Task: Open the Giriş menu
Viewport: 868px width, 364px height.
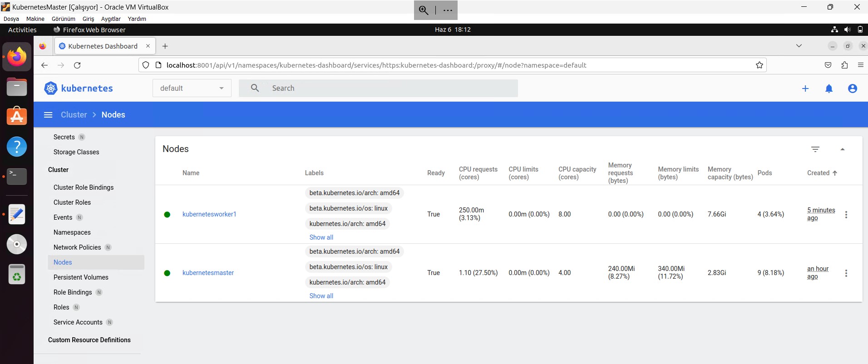Action: (x=89, y=19)
